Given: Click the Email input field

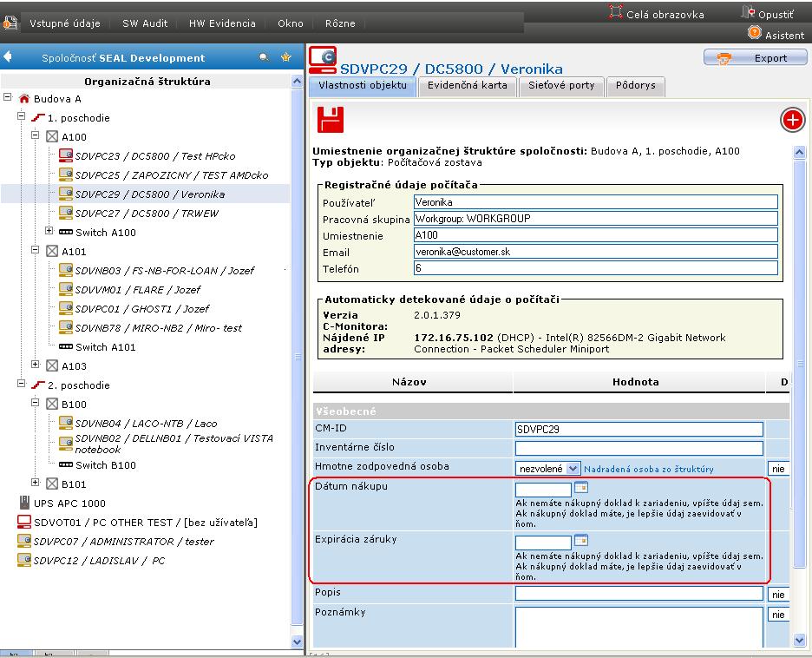Looking at the screenshot, I should coord(595,252).
